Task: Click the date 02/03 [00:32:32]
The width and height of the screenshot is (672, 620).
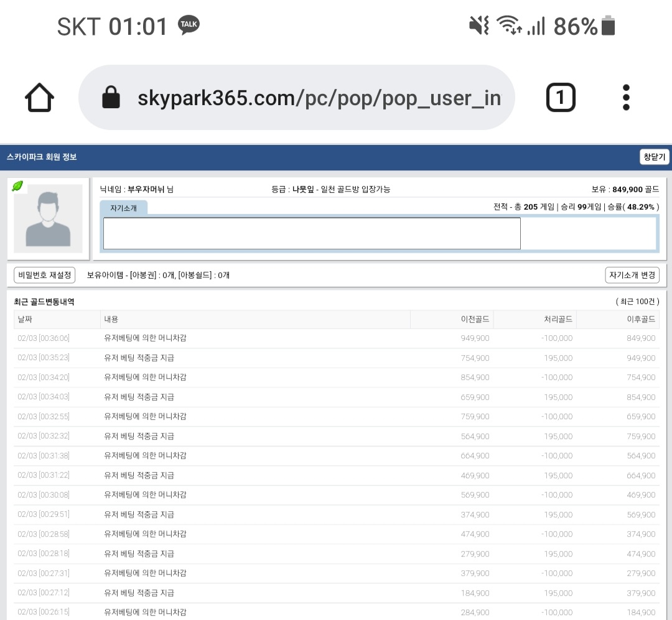Action: point(44,436)
